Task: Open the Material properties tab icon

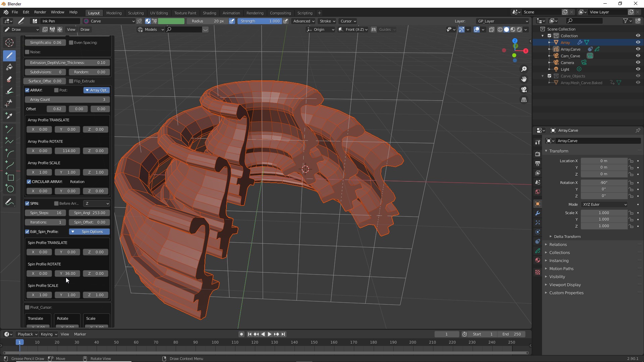Action: tap(538, 260)
